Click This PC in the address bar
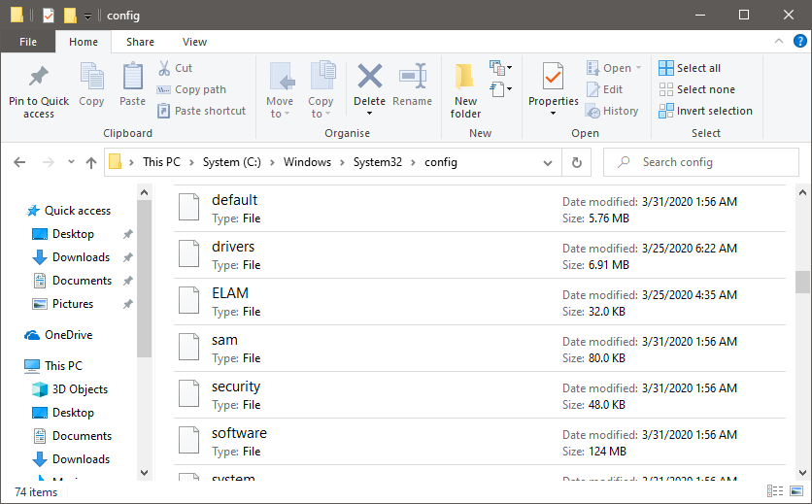812x504 pixels. (161, 162)
